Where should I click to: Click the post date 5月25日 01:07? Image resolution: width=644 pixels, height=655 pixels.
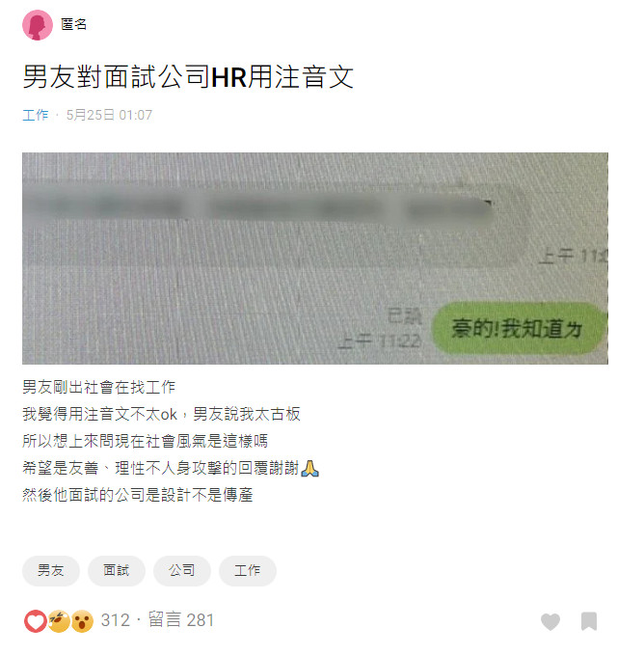point(109,115)
